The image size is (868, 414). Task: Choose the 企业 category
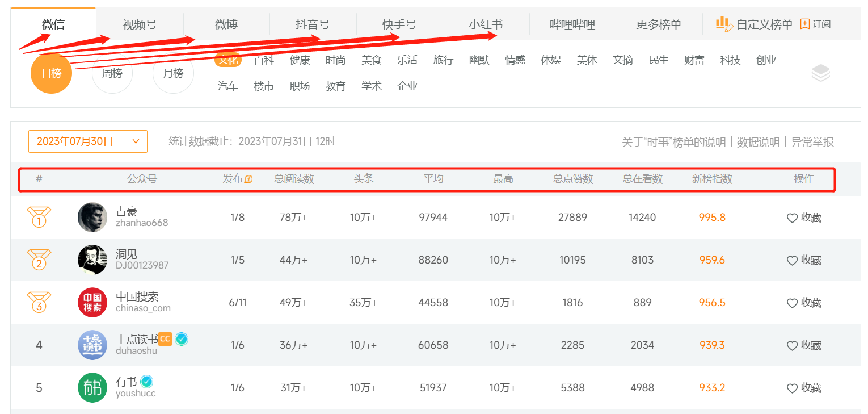click(407, 86)
